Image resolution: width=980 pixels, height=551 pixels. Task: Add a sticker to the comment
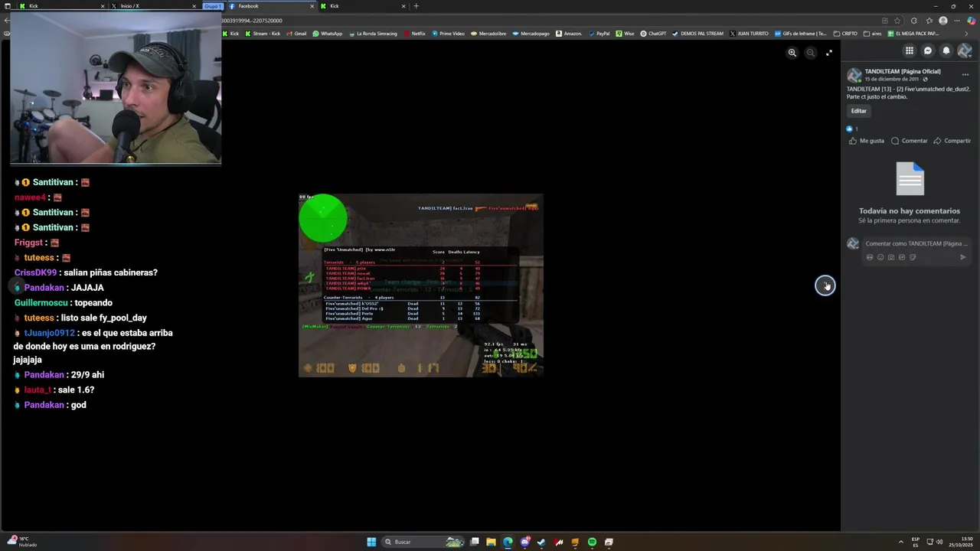click(913, 257)
